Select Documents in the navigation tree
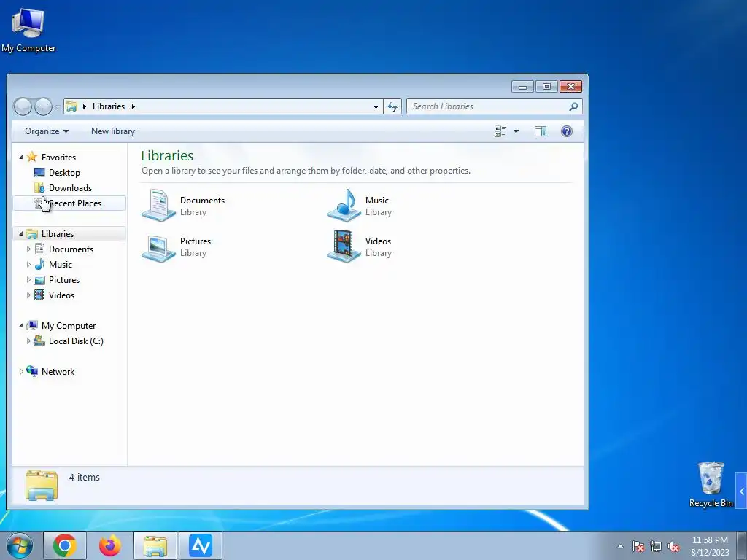 [71, 249]
